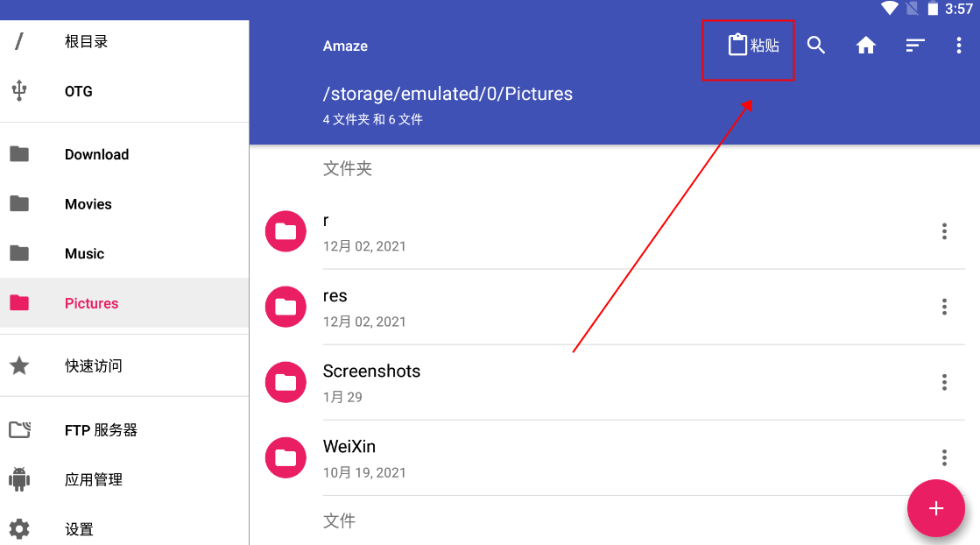Open search with the magnifier icon
Viewport: 980px width, 545px height.
click(816, 46)
